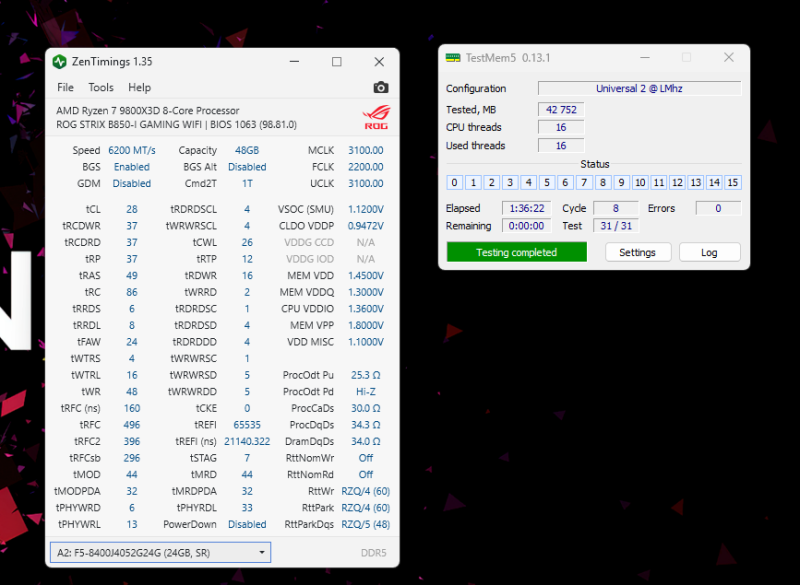Click the tREFI (ns) value 21140.322
The width and height of the screenshot is (800, 585).
247,441
